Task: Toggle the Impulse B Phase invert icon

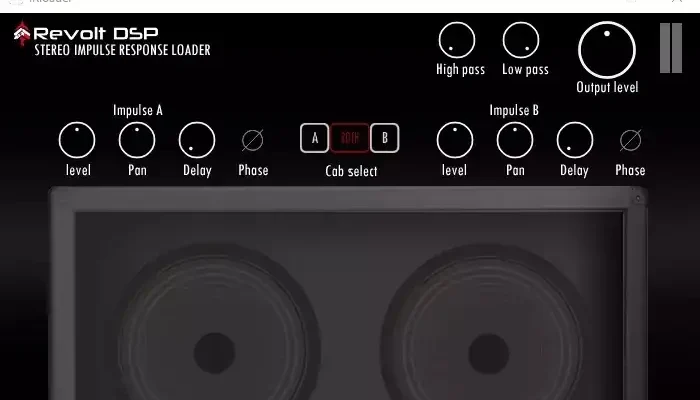Action: 630,140
